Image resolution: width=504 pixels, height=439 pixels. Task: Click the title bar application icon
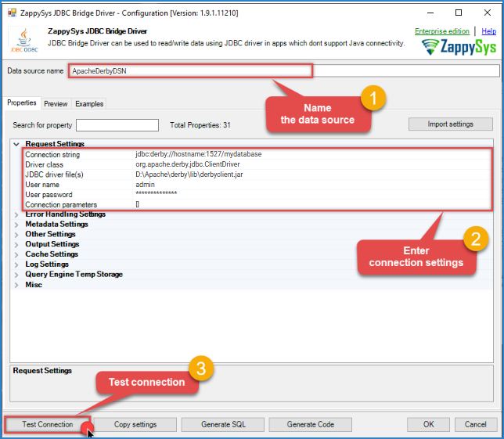[x=12, y=13]
